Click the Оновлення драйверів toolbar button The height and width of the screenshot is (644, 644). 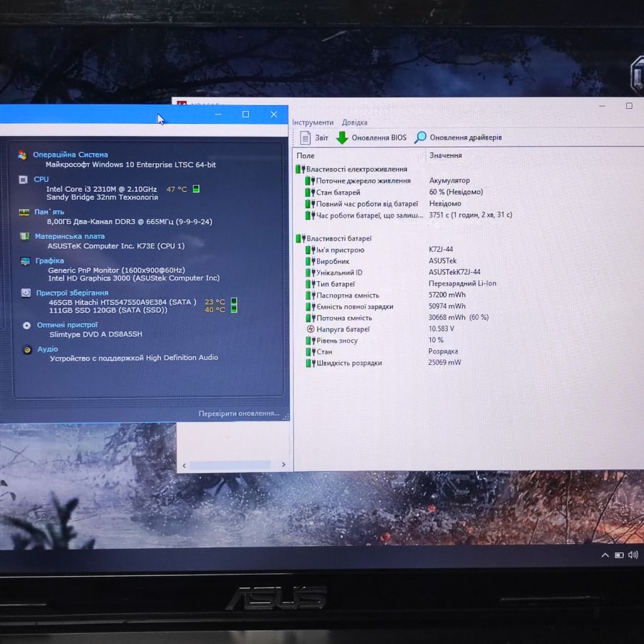coord(459,137)
